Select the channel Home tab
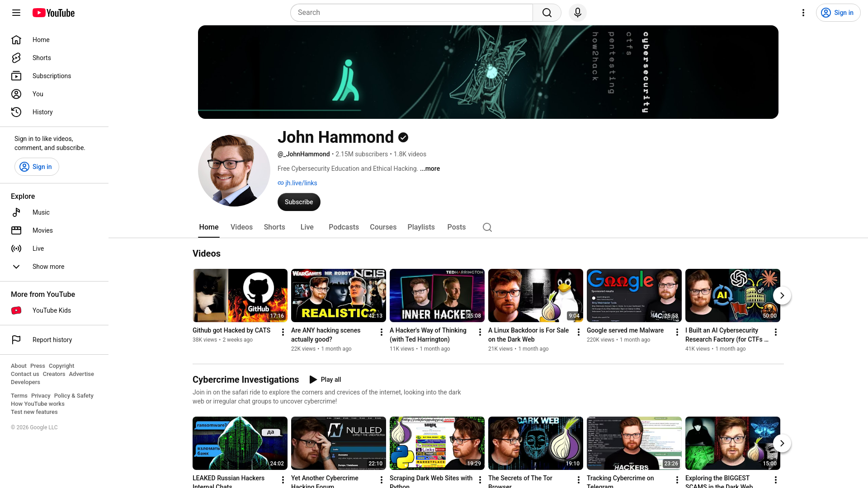Screen dimensions: 868x488 (209, 227)
